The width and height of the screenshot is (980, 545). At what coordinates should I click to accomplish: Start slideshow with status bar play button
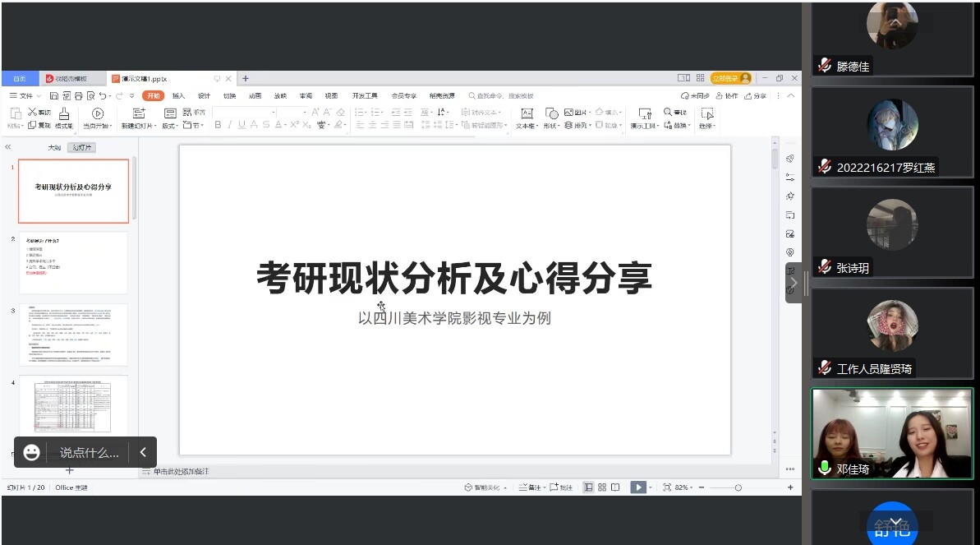coord(637,487)
